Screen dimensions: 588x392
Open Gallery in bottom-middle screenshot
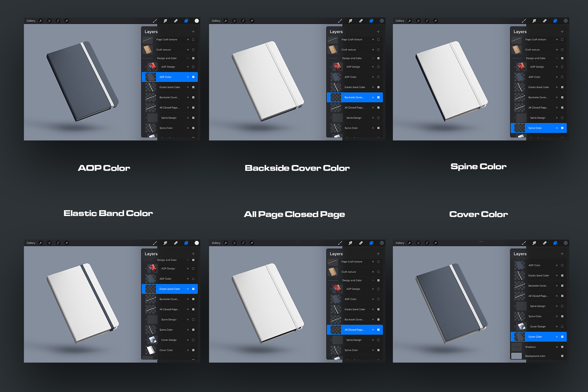coord(216,243)
